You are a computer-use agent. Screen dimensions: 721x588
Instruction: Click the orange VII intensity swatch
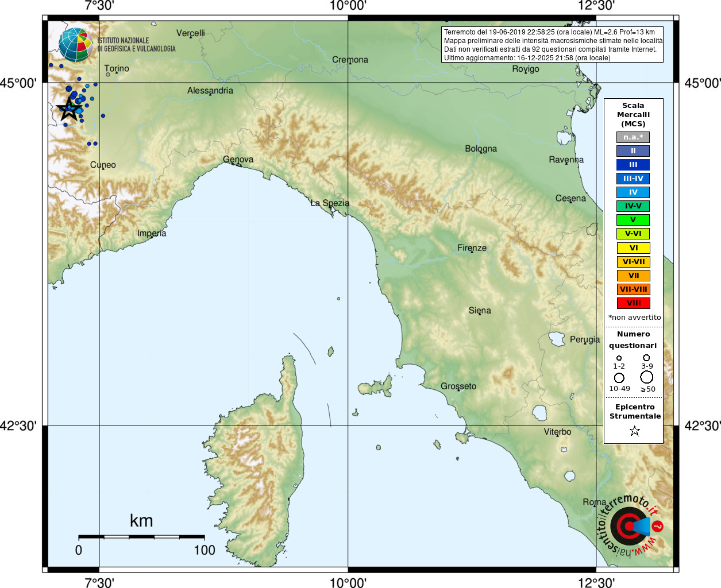point(634,276)
